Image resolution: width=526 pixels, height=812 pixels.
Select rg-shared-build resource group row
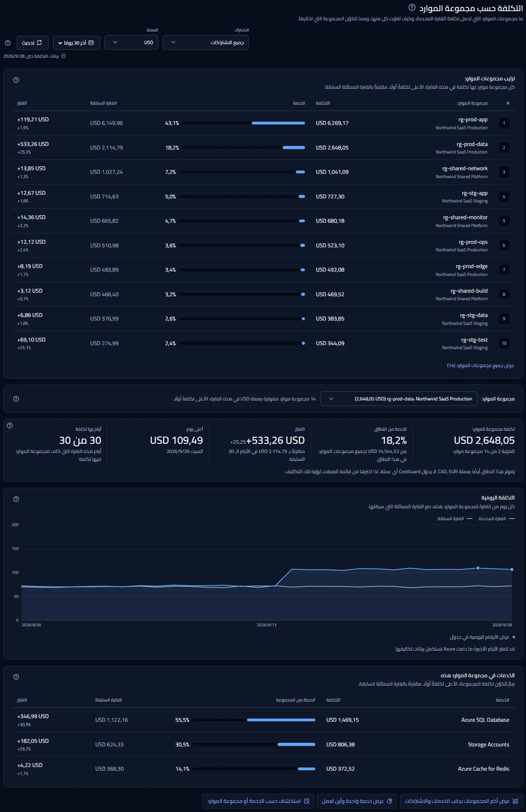(x=263, y=294)
